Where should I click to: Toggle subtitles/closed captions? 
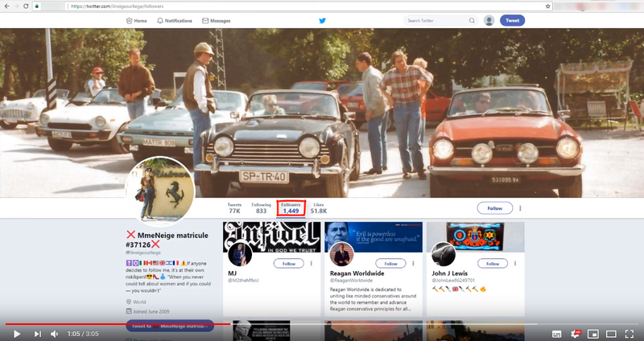[556, 334]
